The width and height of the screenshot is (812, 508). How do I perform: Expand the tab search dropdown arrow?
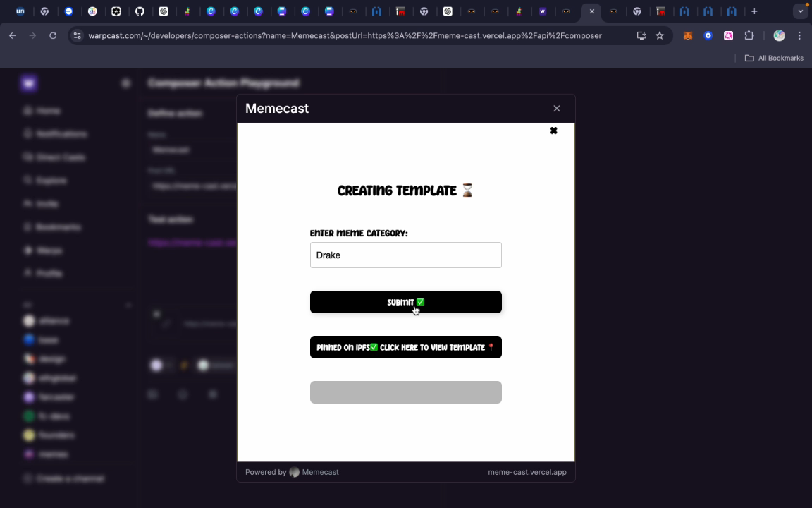coord(801,11)
